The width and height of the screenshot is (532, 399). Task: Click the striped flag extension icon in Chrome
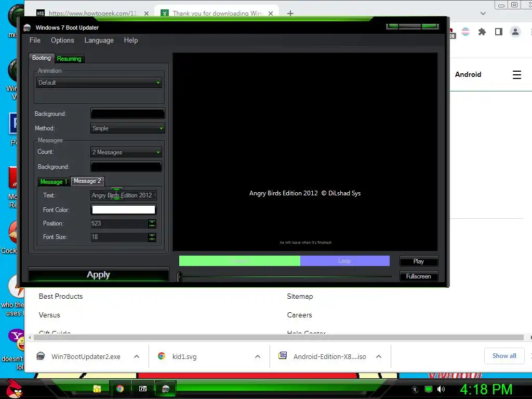pos(465,32)
